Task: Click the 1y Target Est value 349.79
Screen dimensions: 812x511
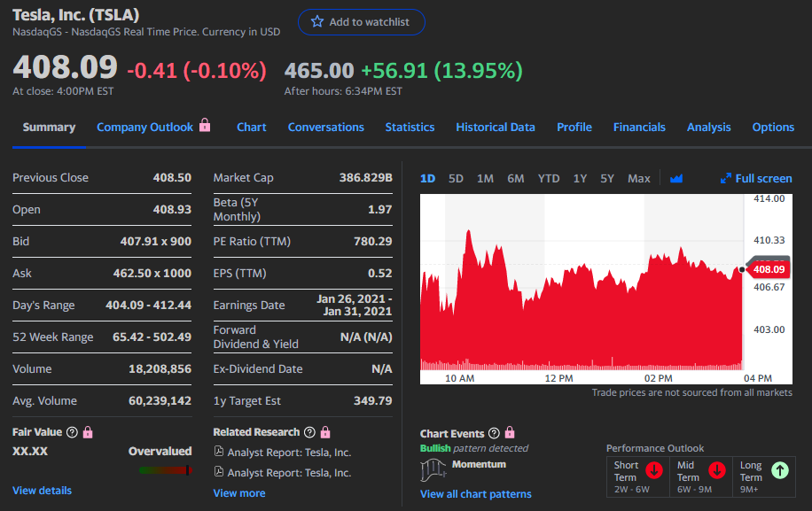Action: 373,401
